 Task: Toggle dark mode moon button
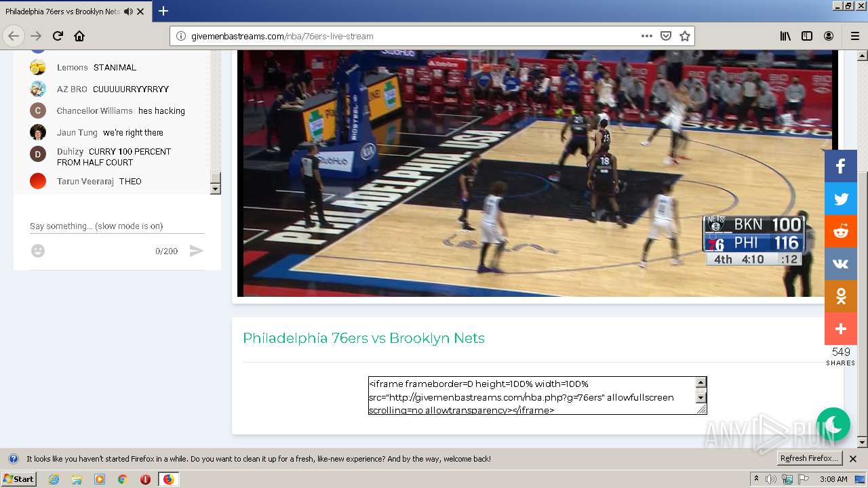pyautogui.click(x=833, y=424)
